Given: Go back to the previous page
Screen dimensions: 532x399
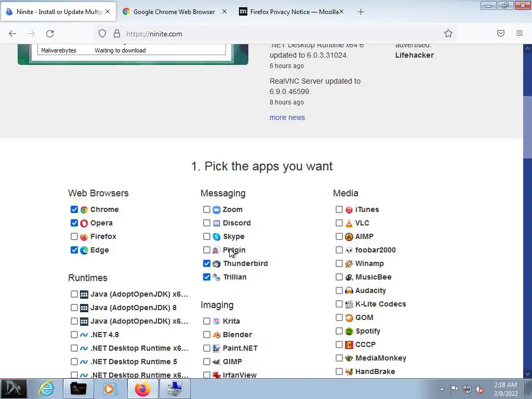Looking at the screenshot, I should coord(12,34).
